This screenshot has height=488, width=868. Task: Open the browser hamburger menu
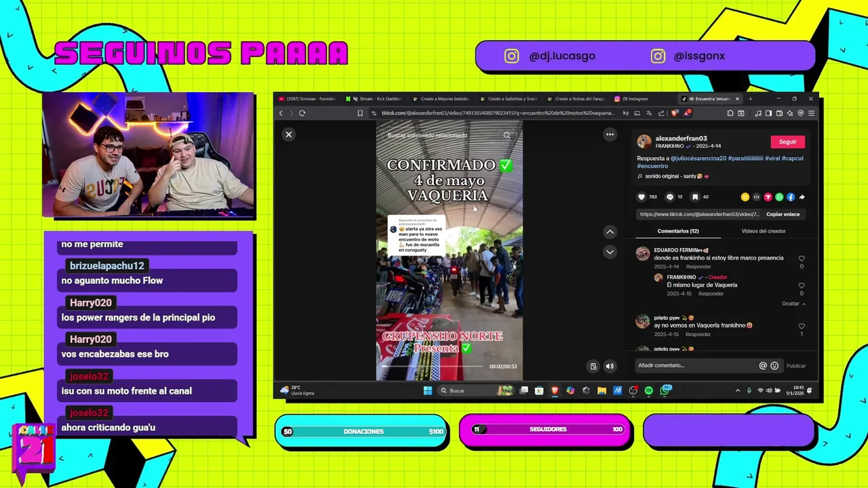[811, 113]
